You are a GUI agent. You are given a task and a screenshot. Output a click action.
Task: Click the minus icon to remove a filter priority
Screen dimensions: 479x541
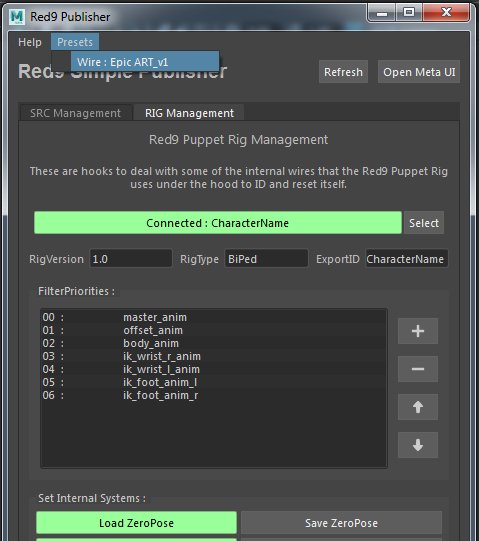(x=418, y=369)
